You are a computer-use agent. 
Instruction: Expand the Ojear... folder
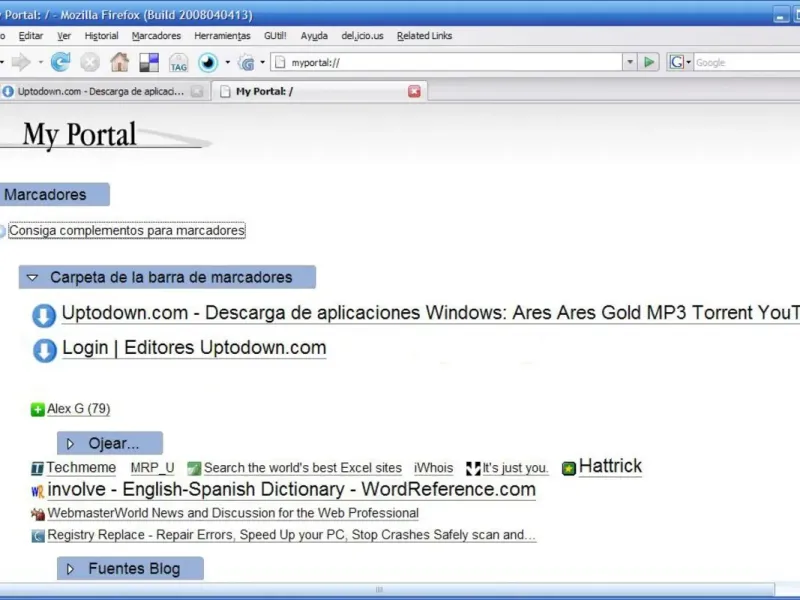coord(70,444)
